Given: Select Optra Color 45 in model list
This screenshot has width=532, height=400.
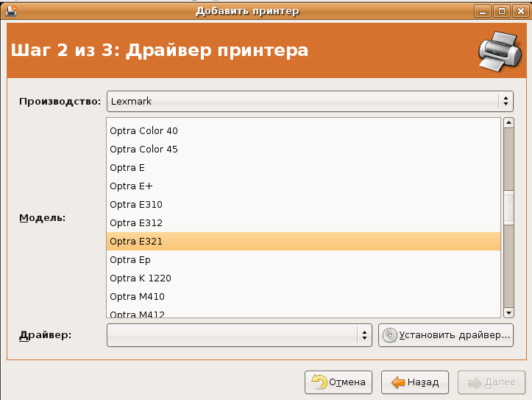Looking at the screenshot, I should (303, 149).
